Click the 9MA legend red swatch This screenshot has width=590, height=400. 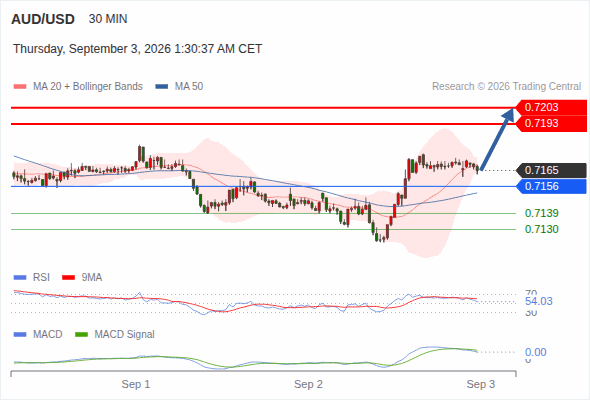pyautogui.click(x=68, y=278)
